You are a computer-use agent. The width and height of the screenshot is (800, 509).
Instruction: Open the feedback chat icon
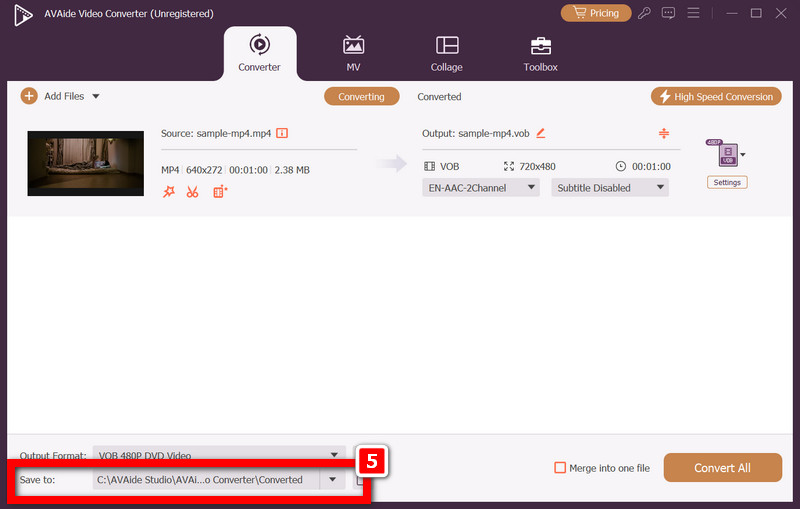tap(668, 13)
